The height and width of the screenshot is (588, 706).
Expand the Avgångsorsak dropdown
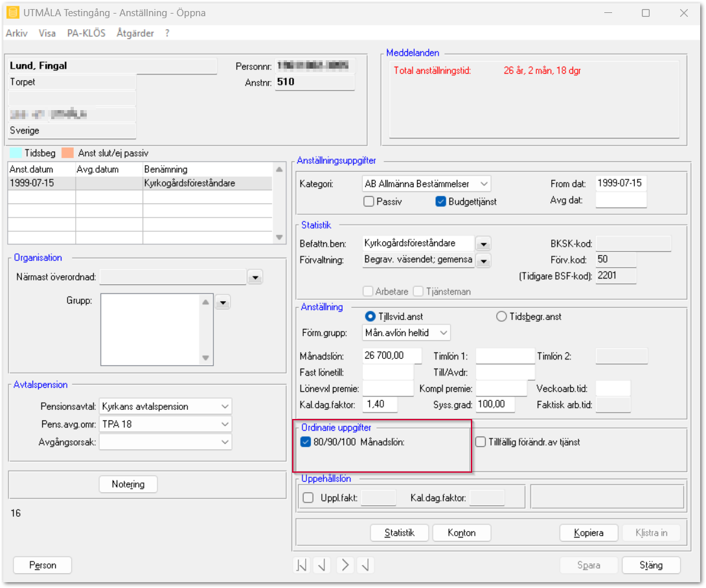pos(225,442)
